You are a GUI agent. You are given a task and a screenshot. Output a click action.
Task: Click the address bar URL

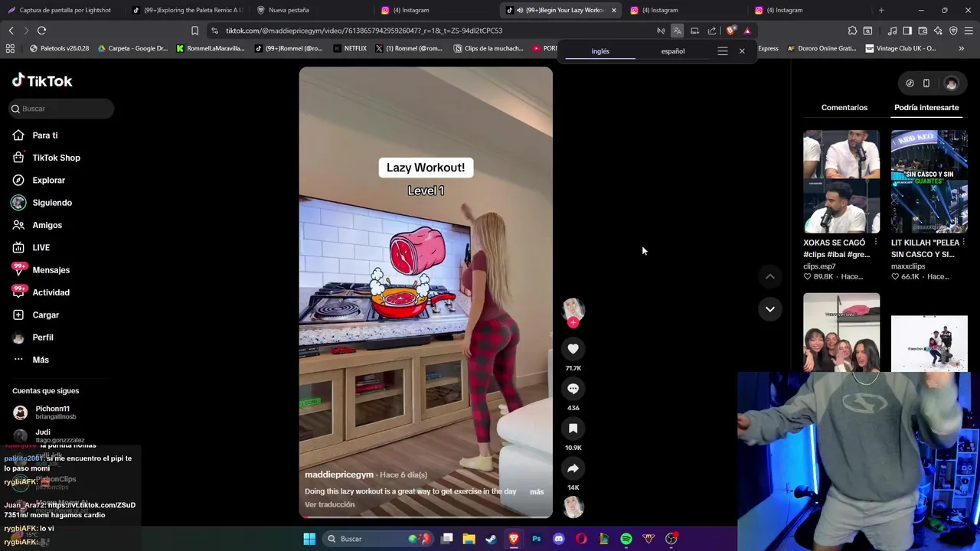tap(364, 31)
